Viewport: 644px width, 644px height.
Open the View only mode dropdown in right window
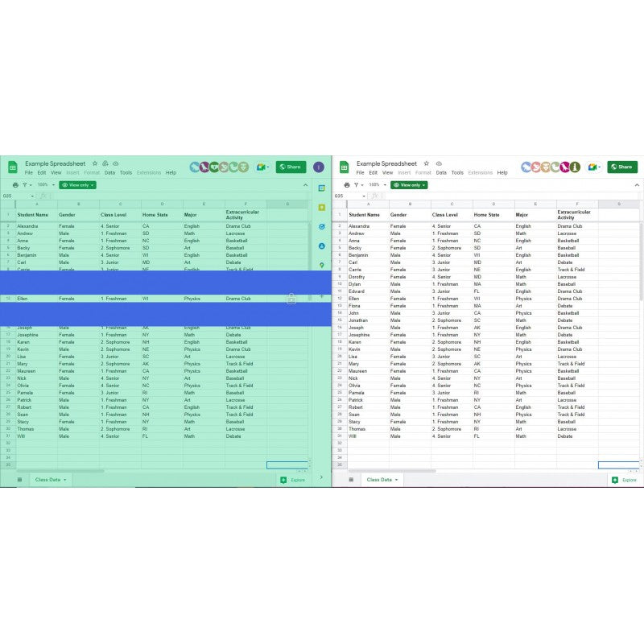(409, 185)
